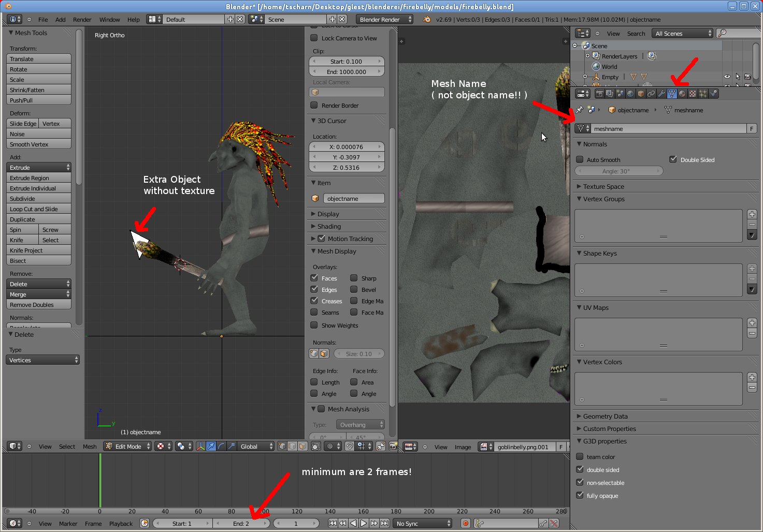The image size is (763, 532).
Task: Toggle the 3D manipulator axis icon
Action: [200, 446]
